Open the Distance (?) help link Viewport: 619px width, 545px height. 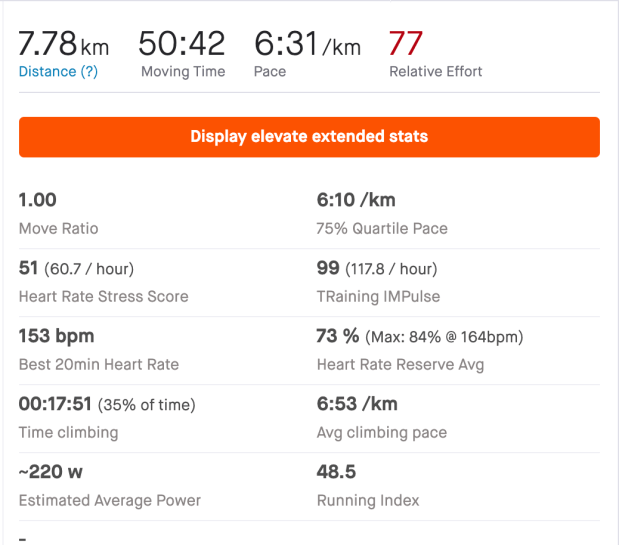tap(58, 72)
